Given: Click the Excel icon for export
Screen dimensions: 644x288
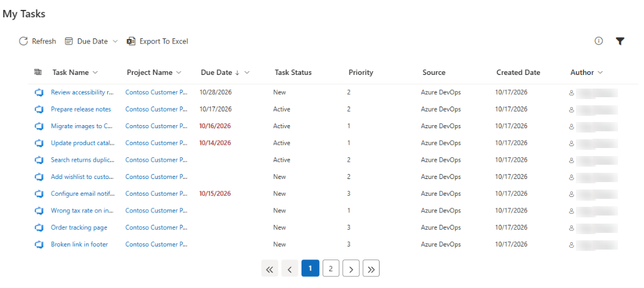Looking at the screenshot, I should pyautogui.click(x=131, y=41).
